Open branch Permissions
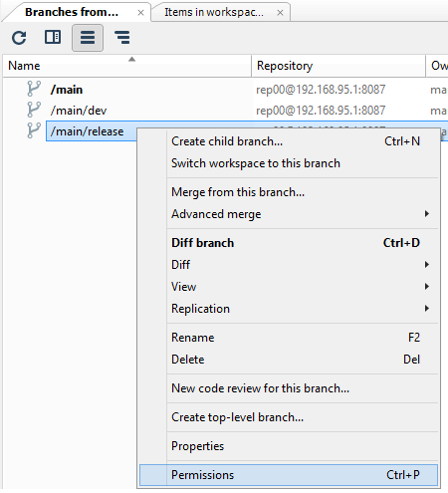The image size is (448, 493). 289,475
